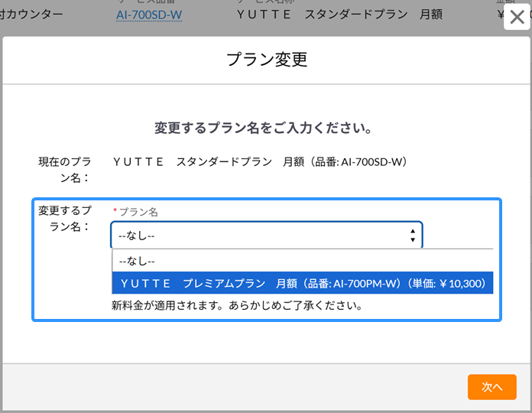Click the up-down arrows on plan selector

(413, 235)
